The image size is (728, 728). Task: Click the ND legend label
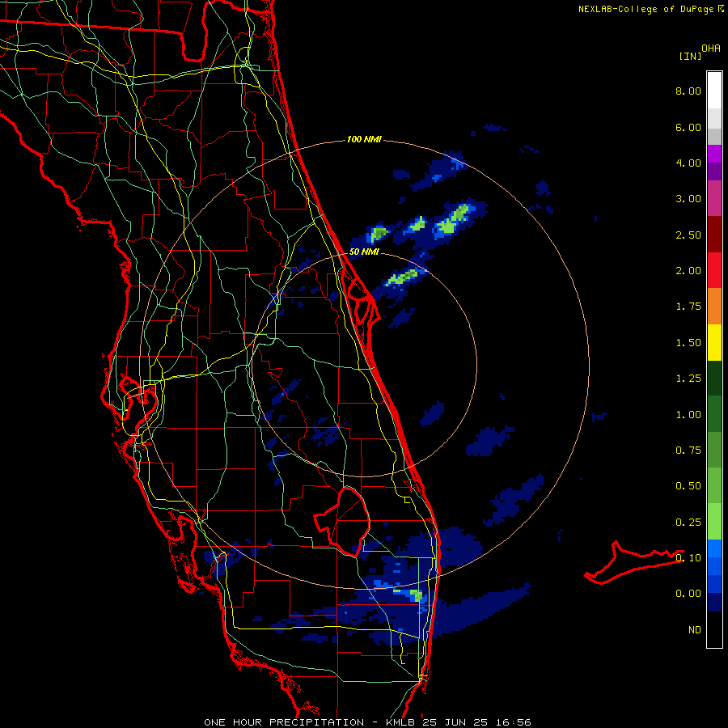point(695,630)
